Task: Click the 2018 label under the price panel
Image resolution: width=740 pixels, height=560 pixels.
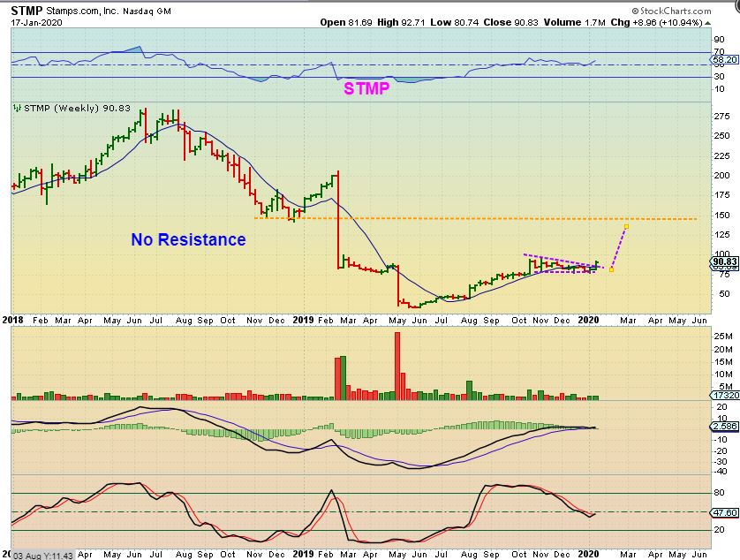Action: coord(12,320)
